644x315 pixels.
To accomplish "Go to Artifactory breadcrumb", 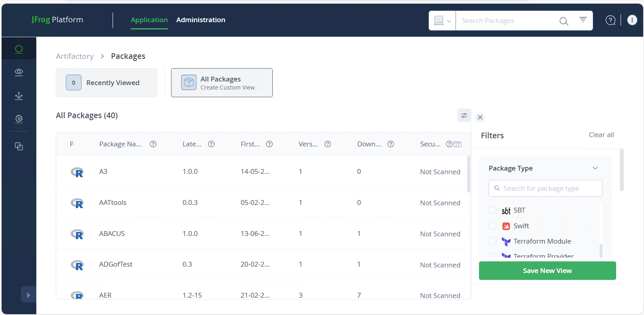I will pyautogui.click(x=75, y=56).
